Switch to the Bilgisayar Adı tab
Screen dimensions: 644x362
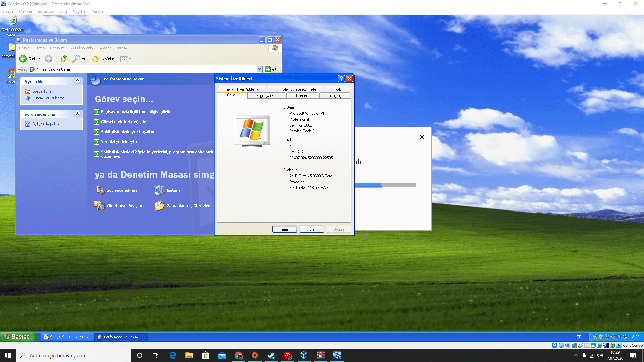pyautogui.click(x=266, y=96)
